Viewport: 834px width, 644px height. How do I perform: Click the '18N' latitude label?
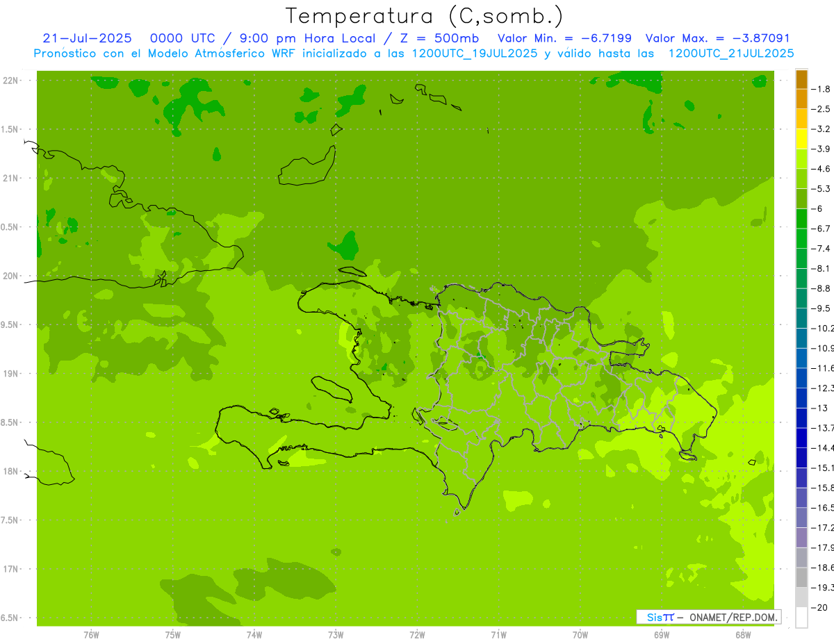click(x=12, y=471)
